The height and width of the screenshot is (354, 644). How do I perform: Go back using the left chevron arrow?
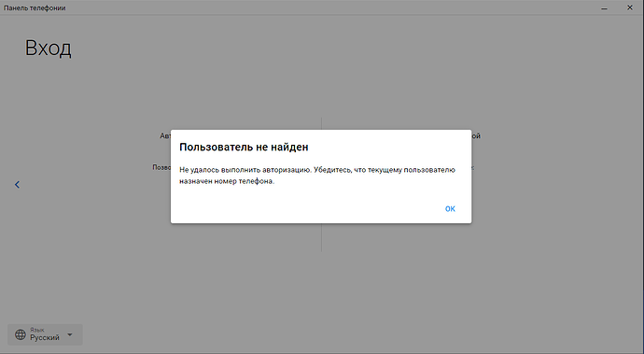click(x=17, y=185)
